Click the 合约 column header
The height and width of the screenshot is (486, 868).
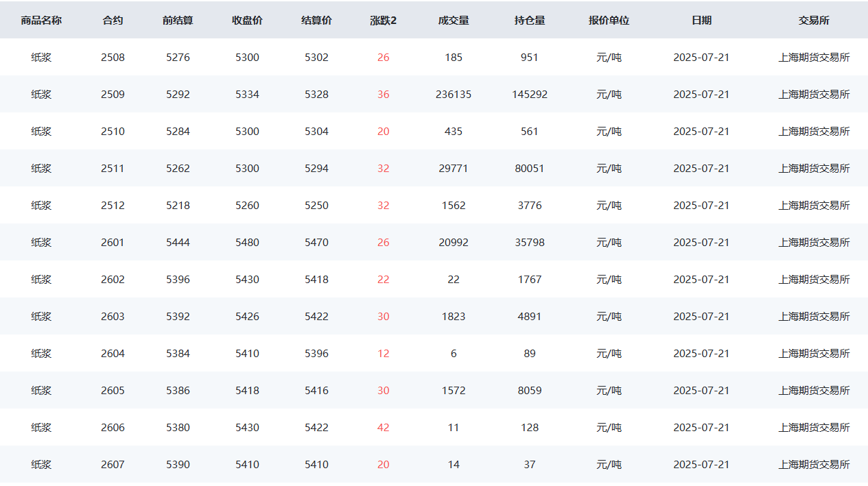point(113,21)
